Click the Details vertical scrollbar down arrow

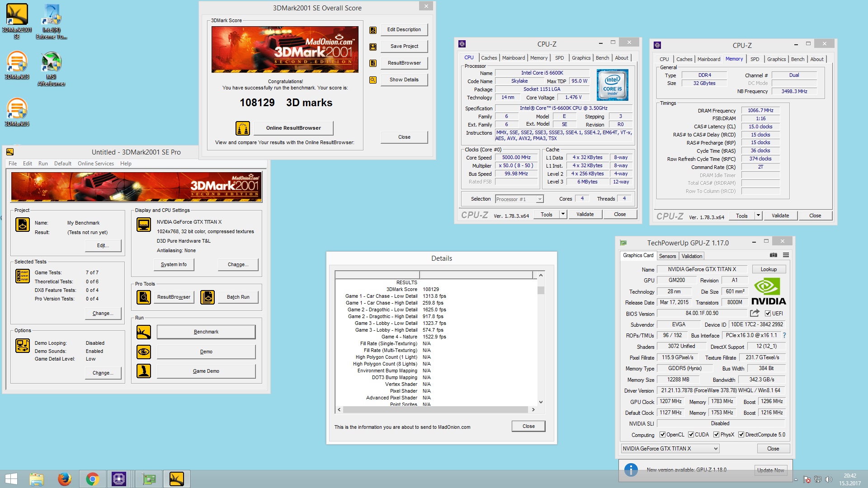pos(541,402)
